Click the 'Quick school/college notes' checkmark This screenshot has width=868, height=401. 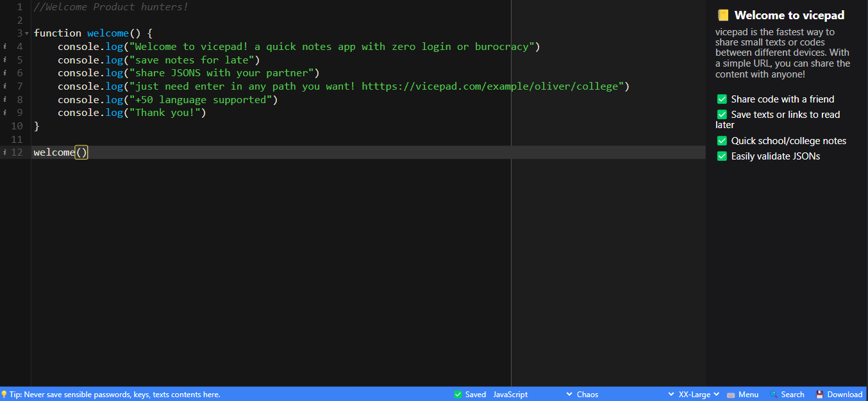pos(722,141)
